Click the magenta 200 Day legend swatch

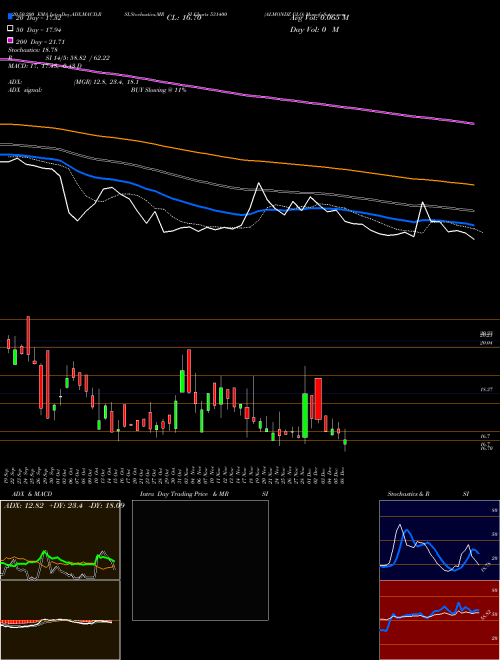(x=10, y=40)
